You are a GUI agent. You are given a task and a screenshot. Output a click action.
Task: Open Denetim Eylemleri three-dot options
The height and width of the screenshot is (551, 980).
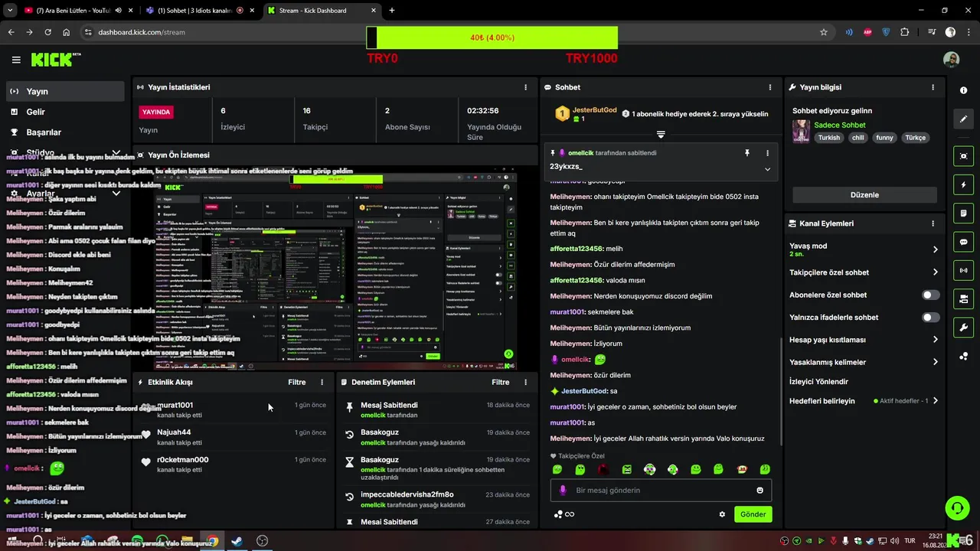coord(525,382)
